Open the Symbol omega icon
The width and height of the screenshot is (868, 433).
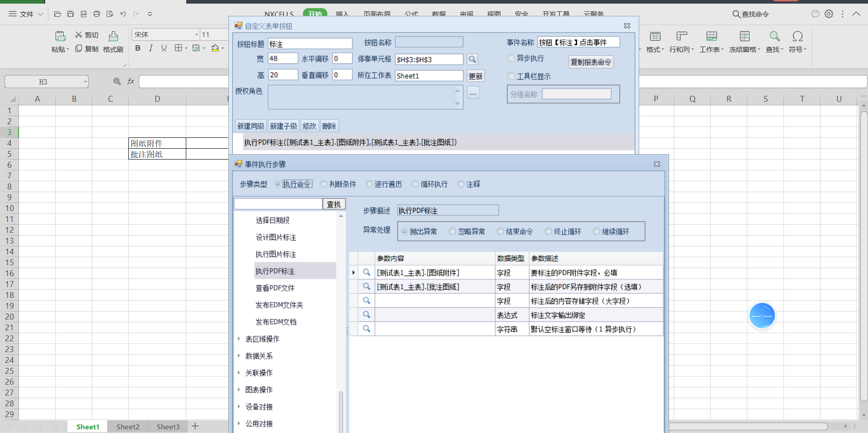point(797,36)
